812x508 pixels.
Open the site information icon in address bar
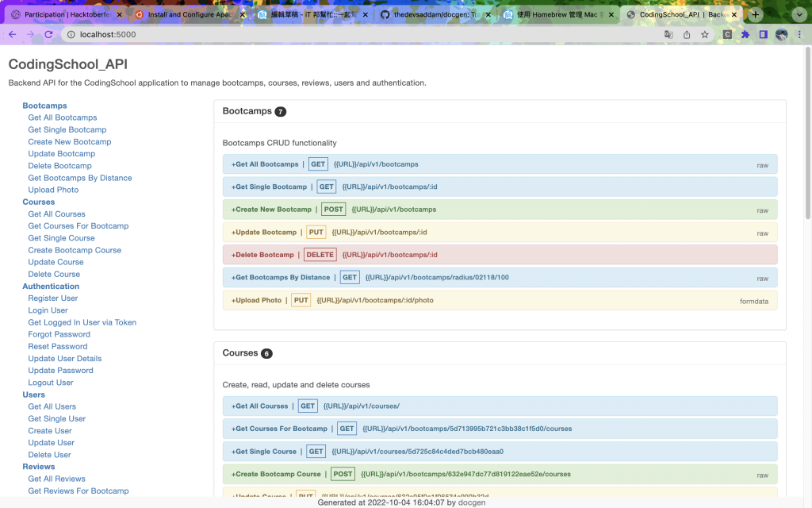[x=71, y=34]
